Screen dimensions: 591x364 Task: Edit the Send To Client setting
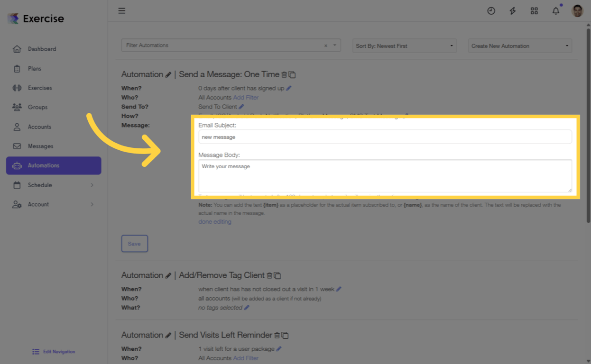point(241,107)
